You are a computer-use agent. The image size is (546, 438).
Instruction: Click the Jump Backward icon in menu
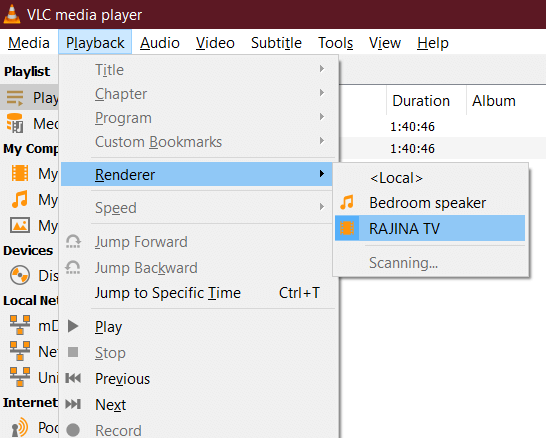(x=73, y=267)
